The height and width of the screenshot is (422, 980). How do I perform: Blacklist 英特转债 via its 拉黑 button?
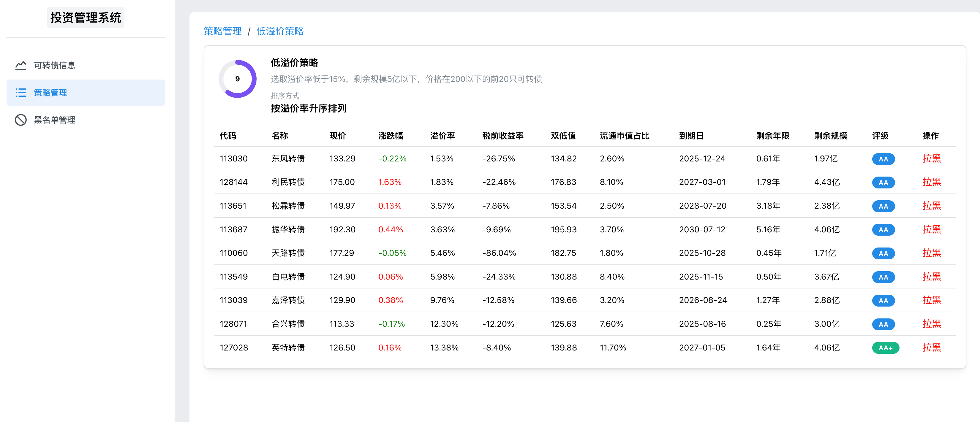(x=932, y=348)
